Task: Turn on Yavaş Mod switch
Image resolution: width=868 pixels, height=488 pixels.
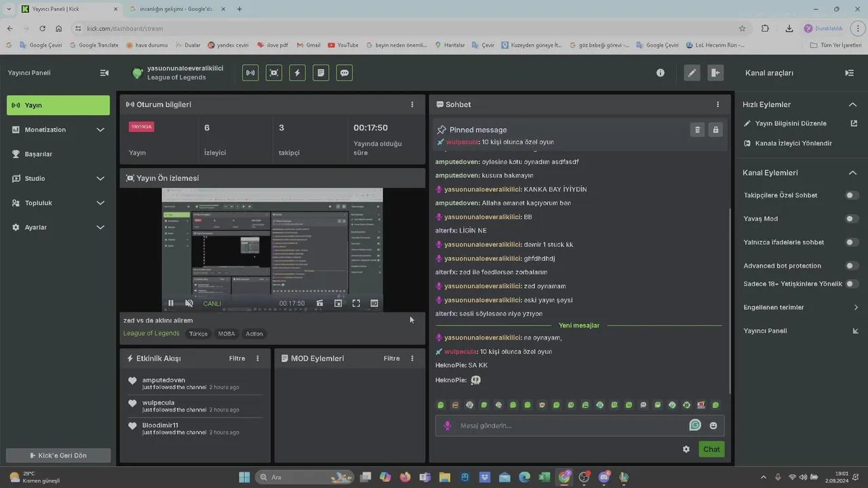Action: 851,219
